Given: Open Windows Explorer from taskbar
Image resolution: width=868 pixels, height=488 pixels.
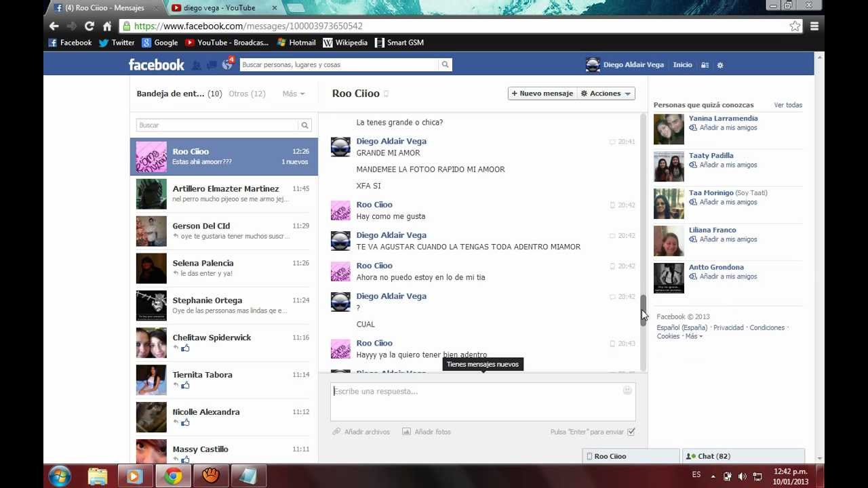Looking at the screenshot, I should click(98, 476).
